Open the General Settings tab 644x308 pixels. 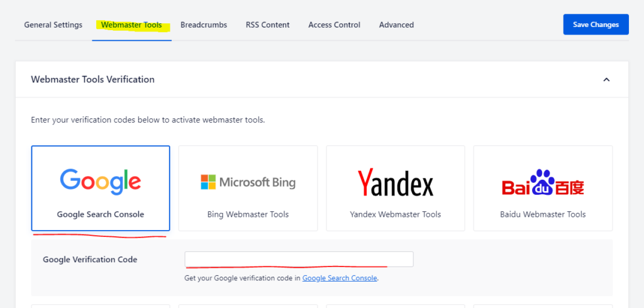coord(53,25)
